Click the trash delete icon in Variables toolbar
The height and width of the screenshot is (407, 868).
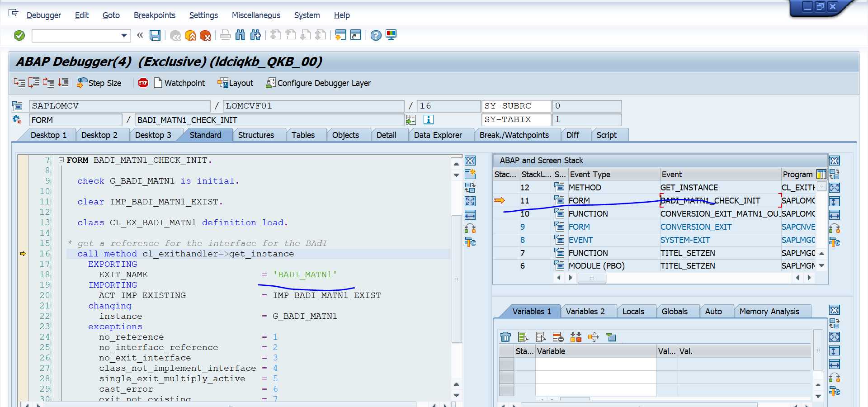pyautogui.click(x=505, y=337)
